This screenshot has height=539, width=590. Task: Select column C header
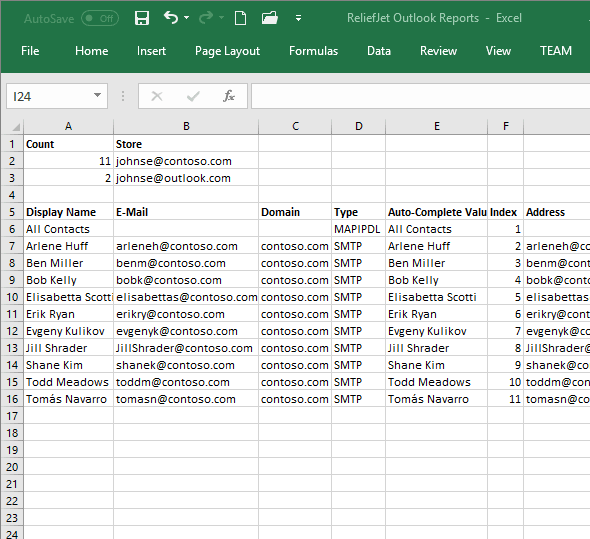(x=295, y=126)
